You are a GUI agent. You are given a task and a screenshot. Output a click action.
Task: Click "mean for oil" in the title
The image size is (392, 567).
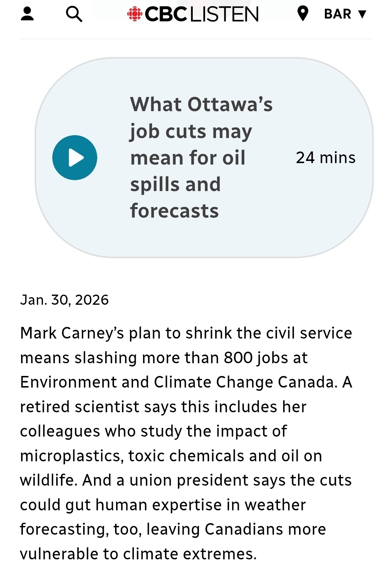pyautogui.click(x=188, y=158)
